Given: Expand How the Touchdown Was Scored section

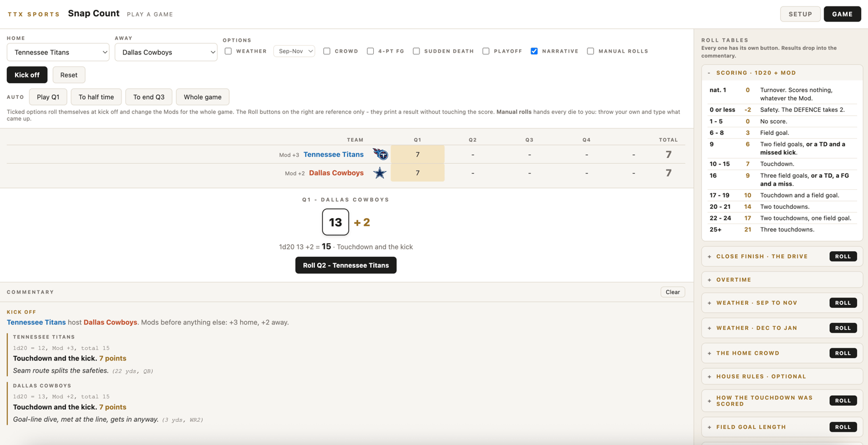Looking at the screenshot, I should coord(764,400).
